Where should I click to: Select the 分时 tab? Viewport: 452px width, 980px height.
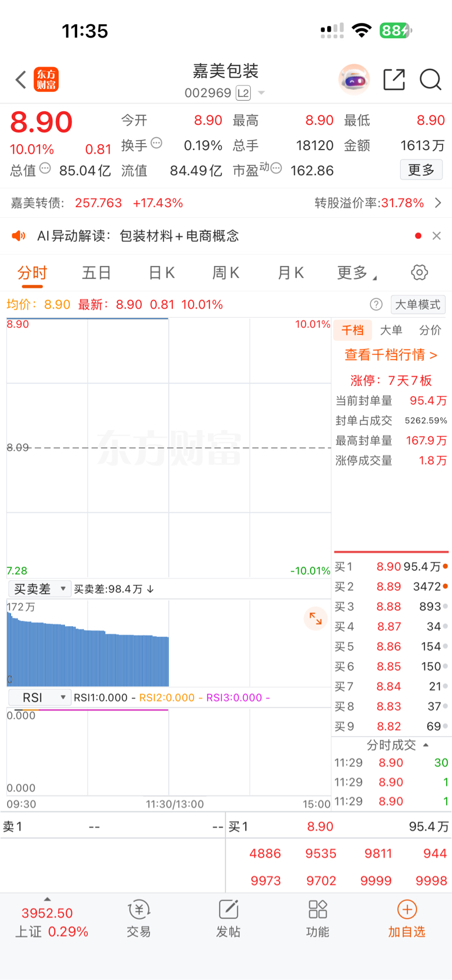[x=32, y=273]
